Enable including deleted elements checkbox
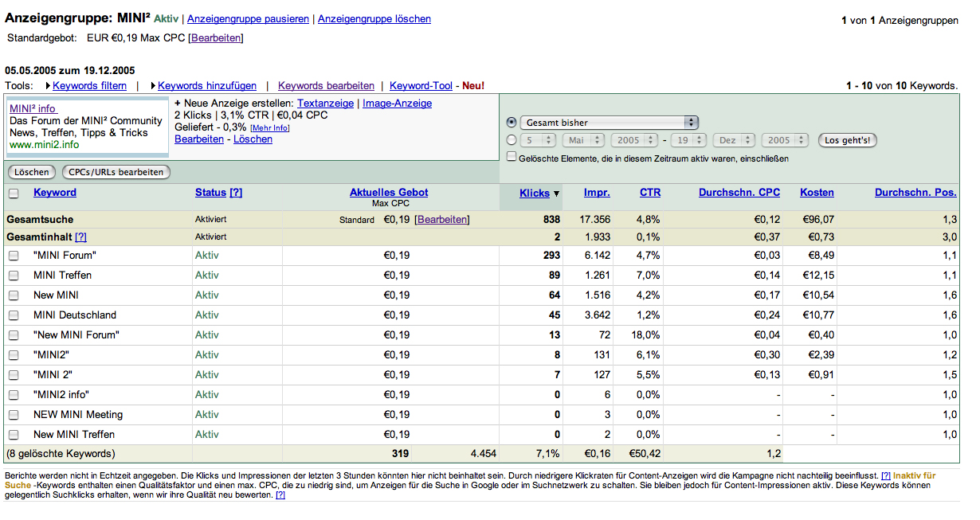Image resolution: width=980 pixels, height=520 pixels. click(512, 157)
